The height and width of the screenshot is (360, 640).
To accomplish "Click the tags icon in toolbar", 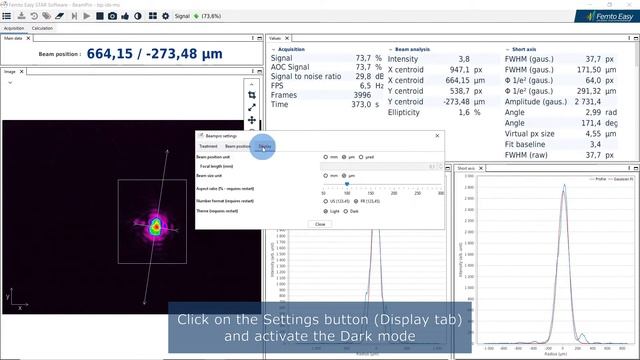I will (47, 16).
